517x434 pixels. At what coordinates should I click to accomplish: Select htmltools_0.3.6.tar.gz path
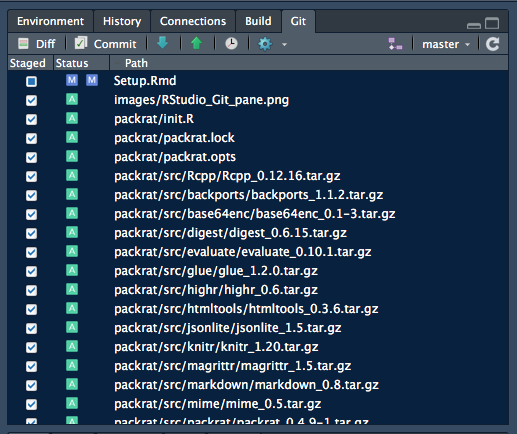point(246,309)
